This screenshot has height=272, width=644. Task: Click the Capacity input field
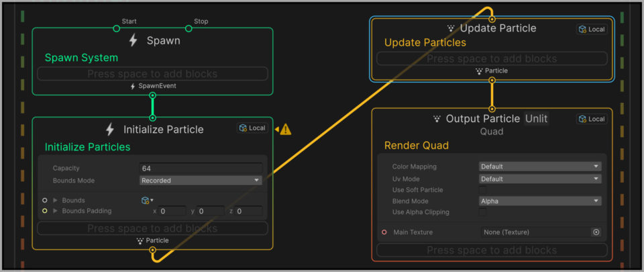(x=201, y=168)
